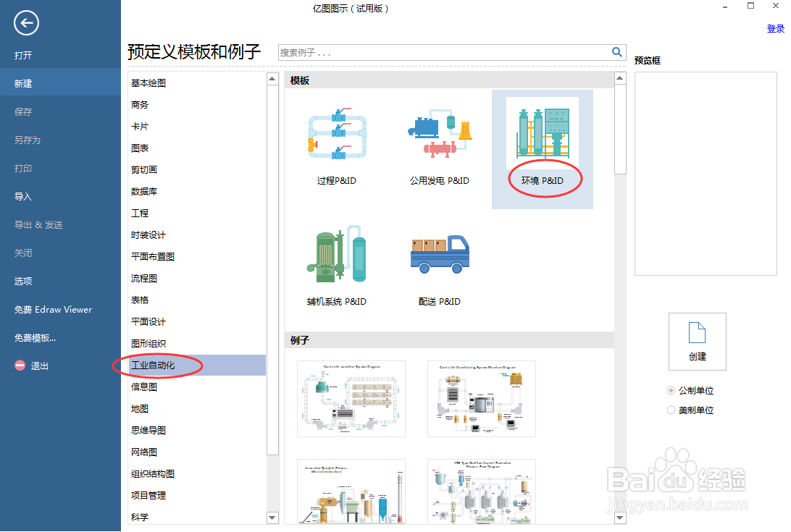The height and width of the screenshot is (532, 791).
Task: Click the 创建 document icon button
Action: click(x=697, y=342)
